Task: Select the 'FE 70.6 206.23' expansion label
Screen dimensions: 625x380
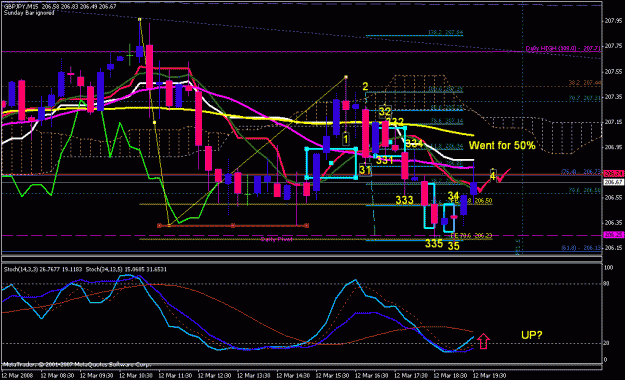Action: click(471, 236)
